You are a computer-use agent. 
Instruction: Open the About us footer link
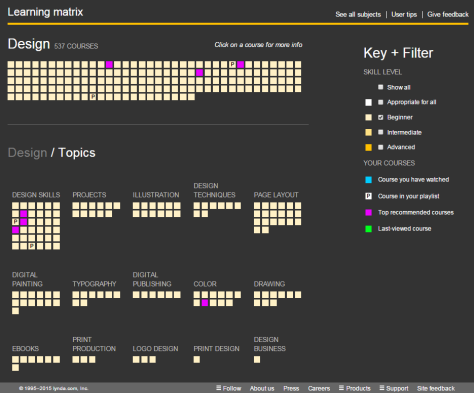262,388
